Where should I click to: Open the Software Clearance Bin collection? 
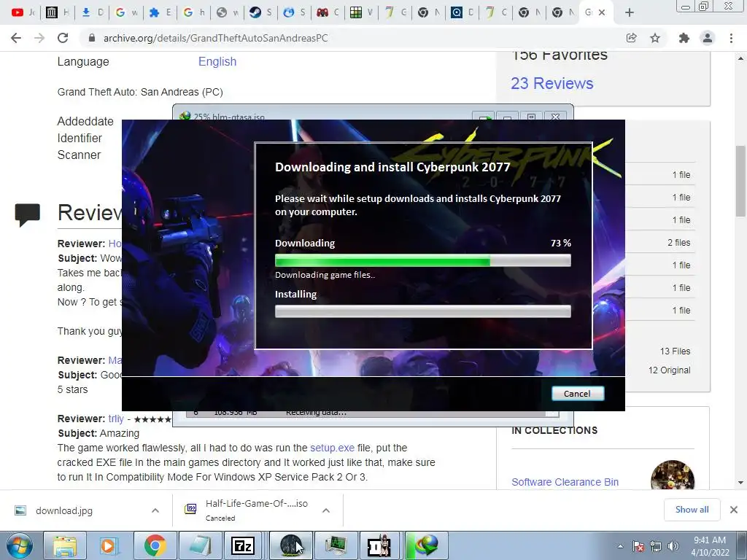pos(565,482)
